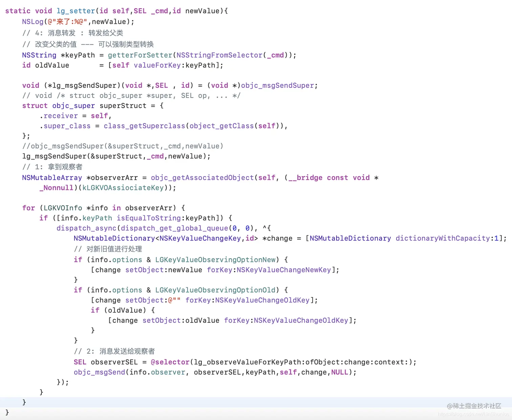Click the comment '// 对新旧值进行处理'

[108, 249]
